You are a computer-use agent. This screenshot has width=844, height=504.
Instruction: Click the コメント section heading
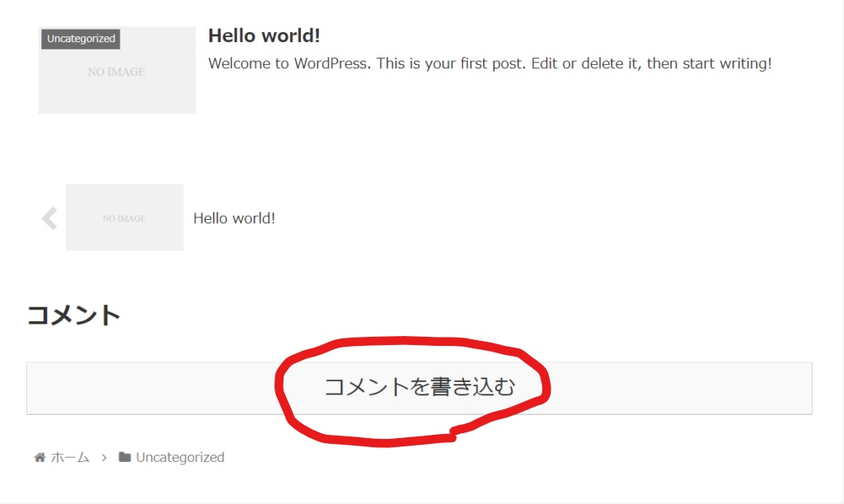74,315
